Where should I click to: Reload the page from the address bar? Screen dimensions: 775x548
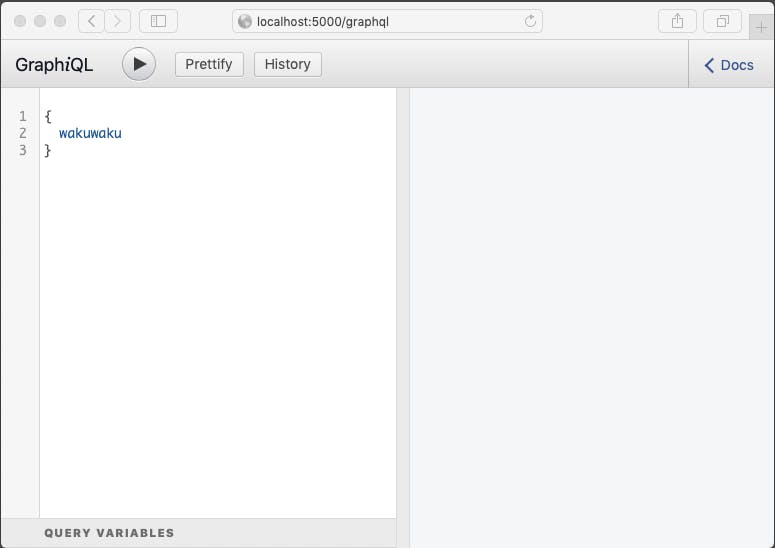(x=530, y=21)
